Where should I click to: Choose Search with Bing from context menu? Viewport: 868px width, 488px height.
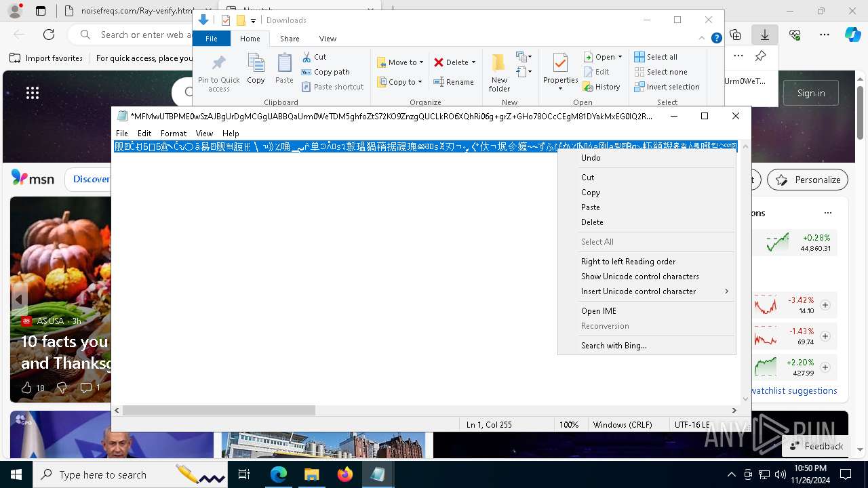coord(646,346)
